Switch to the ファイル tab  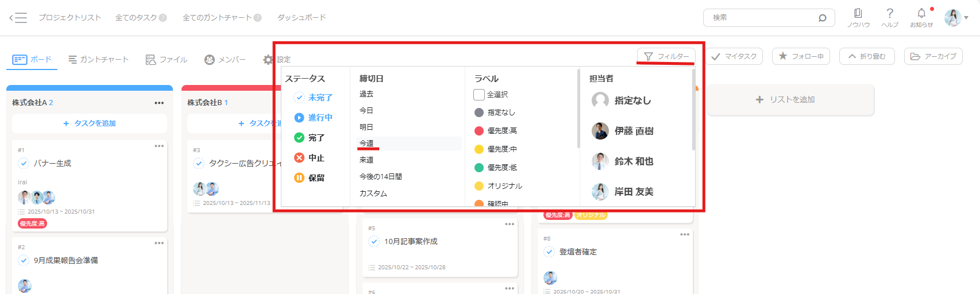(167, 59)
